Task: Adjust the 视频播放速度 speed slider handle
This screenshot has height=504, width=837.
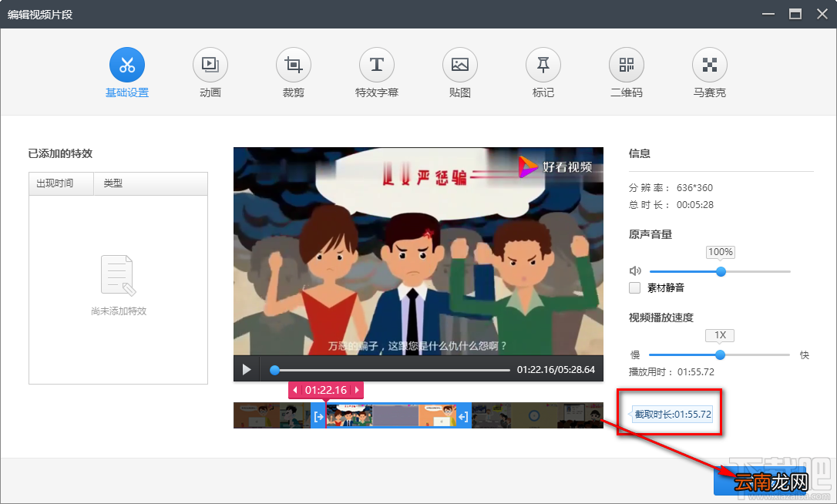Action: [720, 355]
